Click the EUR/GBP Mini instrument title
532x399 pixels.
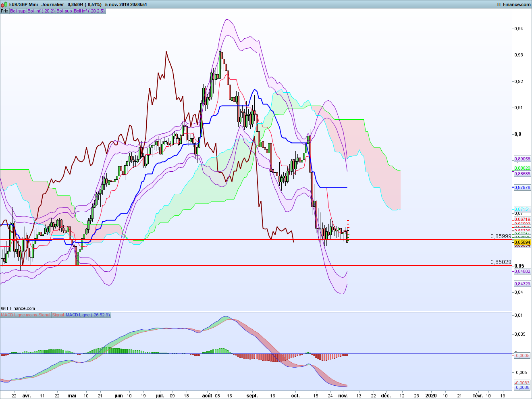pos(24,4)
